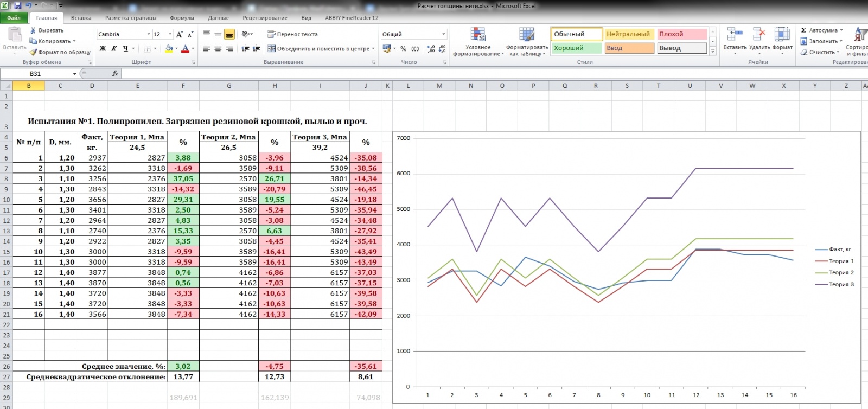Viewport: 868px width, 409px height.
Task: Switch to Вставка ribbon tab
Action: [81, 18]
